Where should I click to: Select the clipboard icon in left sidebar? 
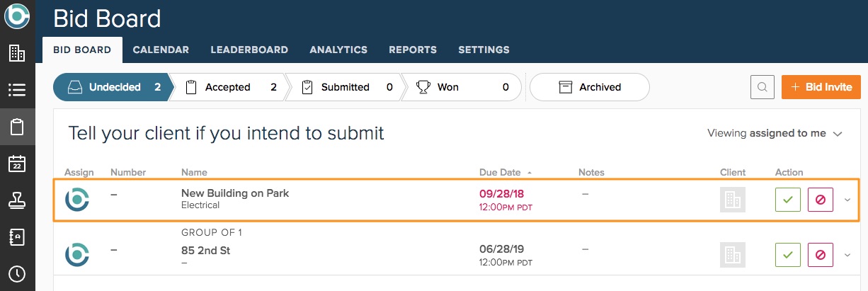pyautogui.click(x=17, y=127)
